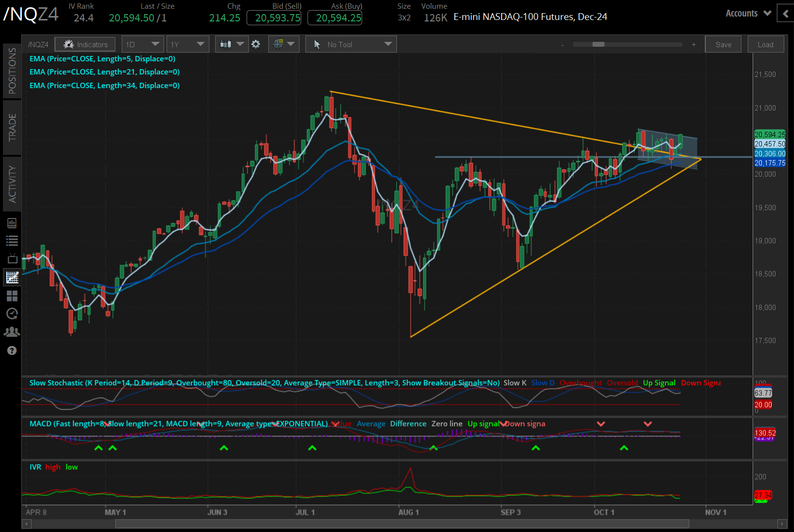Click the Load chart button
Image resolution: width=794 pixels, height=532 pixels.
765,44
